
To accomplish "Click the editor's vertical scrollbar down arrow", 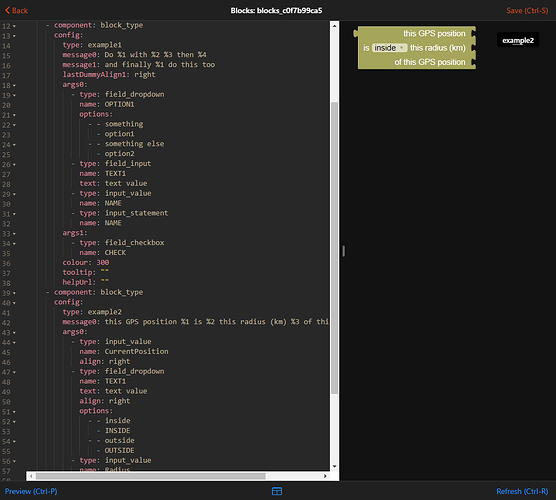I will 334,466.
